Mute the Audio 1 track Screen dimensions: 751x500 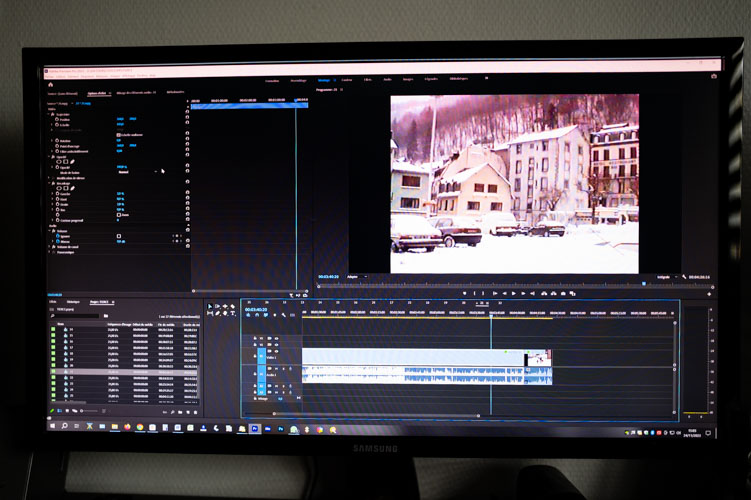click(x=276, y=369)
